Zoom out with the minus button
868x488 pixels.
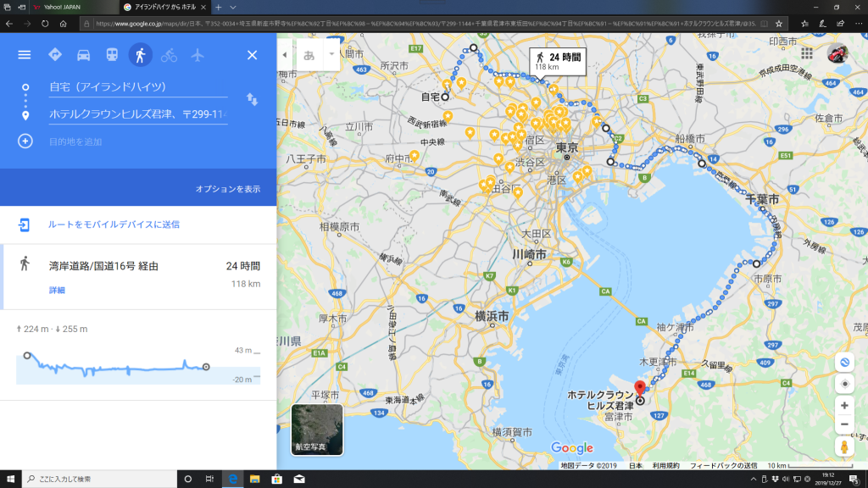coord(844,424)
